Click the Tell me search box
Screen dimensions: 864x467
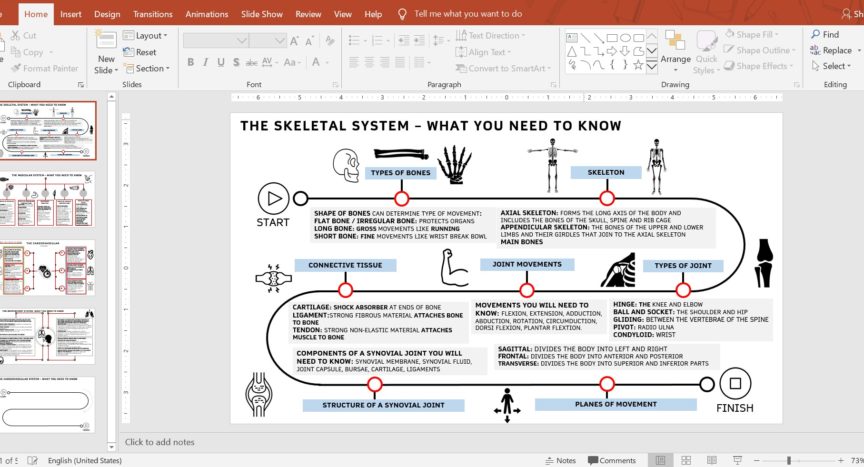468,14
